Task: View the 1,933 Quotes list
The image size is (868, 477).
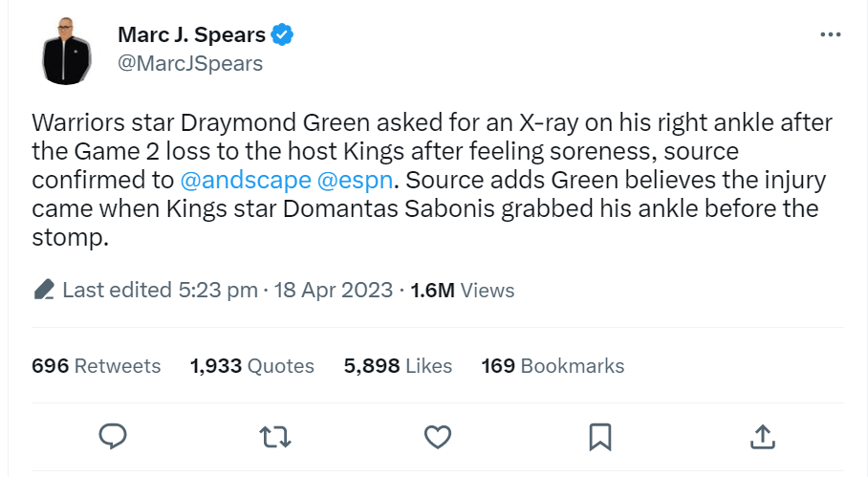Action: (x=251, y=365)
